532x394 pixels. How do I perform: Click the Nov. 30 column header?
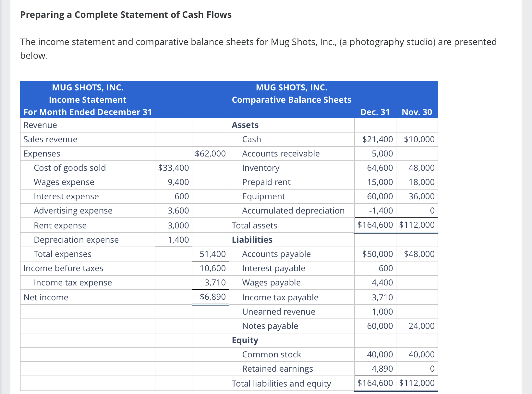(x=417, y=112)
